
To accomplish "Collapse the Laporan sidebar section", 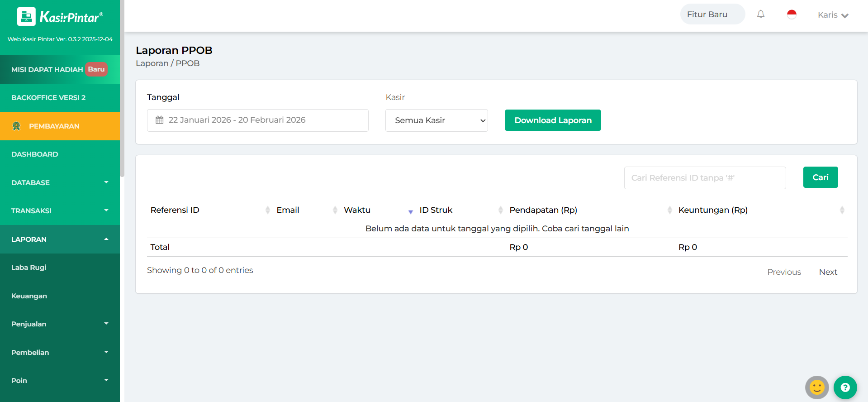I will click(60, 239).
